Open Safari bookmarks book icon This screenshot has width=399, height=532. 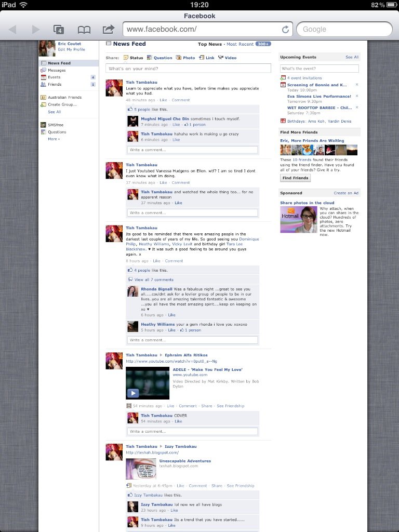[x=84, y=30]
